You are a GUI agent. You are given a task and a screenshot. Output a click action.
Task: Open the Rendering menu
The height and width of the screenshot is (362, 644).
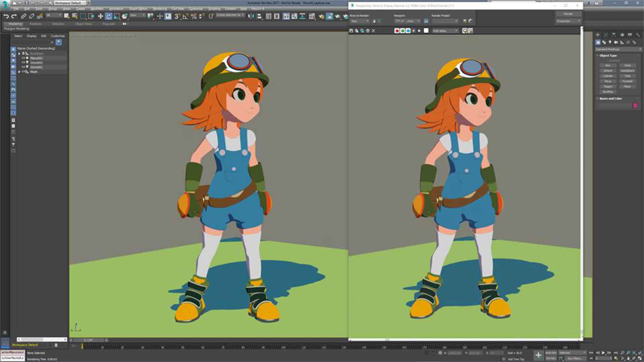point(160,9)
